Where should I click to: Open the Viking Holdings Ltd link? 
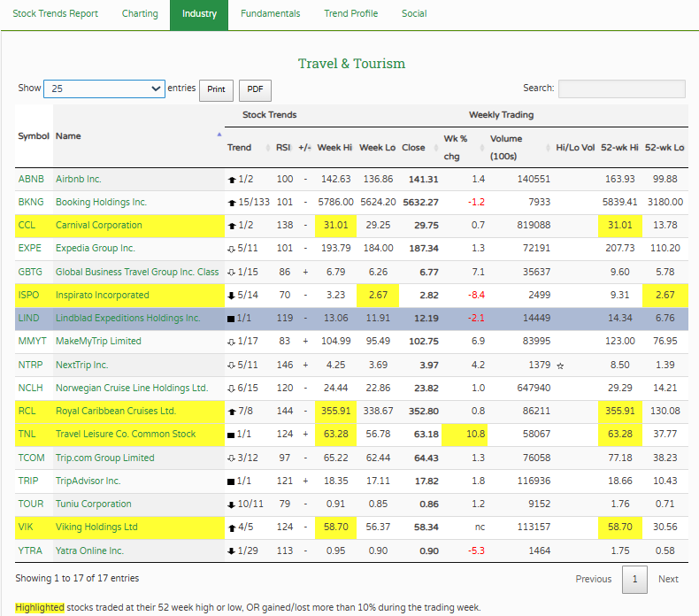point(96,527)
